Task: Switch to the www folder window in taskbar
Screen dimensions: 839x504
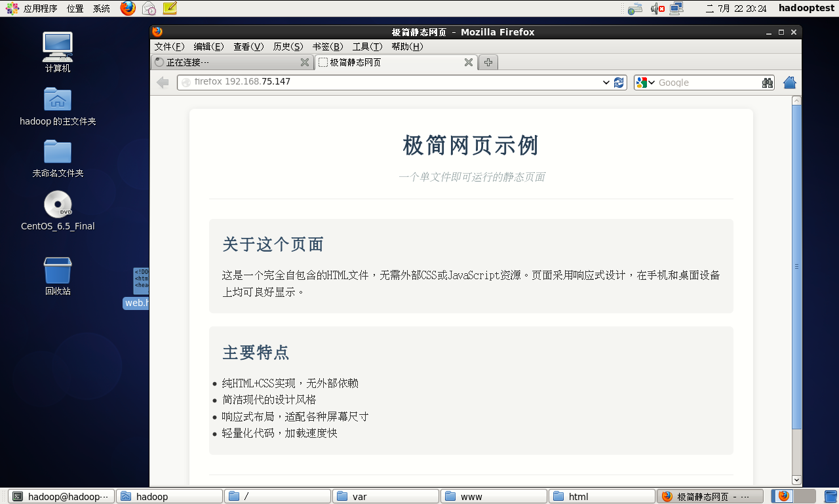Action: pos(494,497)
